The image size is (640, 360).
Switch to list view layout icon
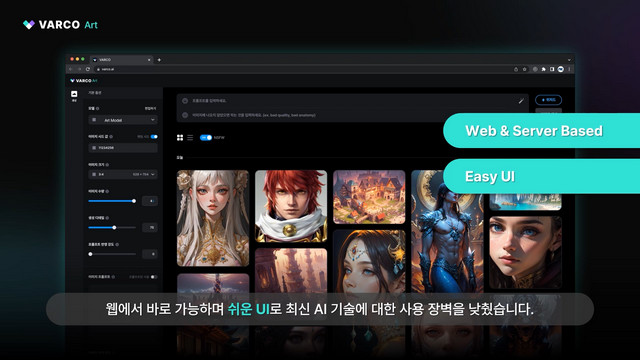point(190,138)
